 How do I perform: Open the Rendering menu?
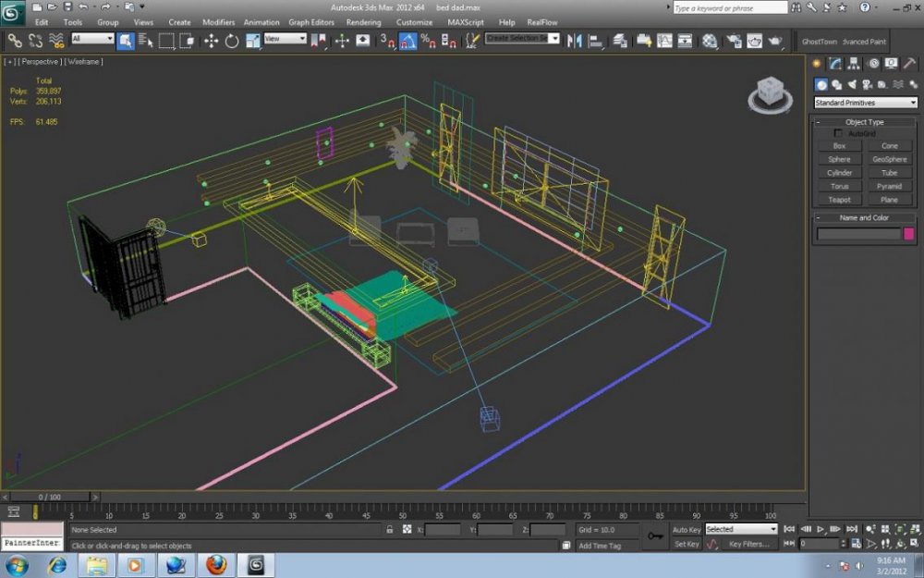click(363, 22)
